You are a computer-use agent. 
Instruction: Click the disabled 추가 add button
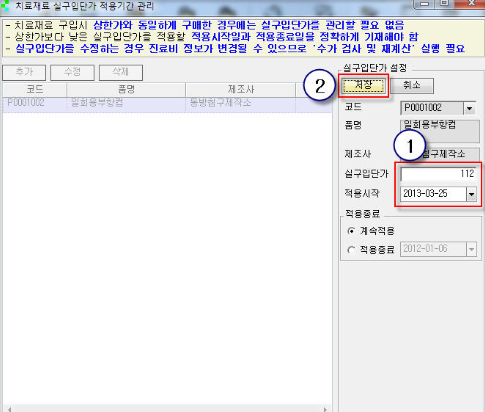coord(24,72)
